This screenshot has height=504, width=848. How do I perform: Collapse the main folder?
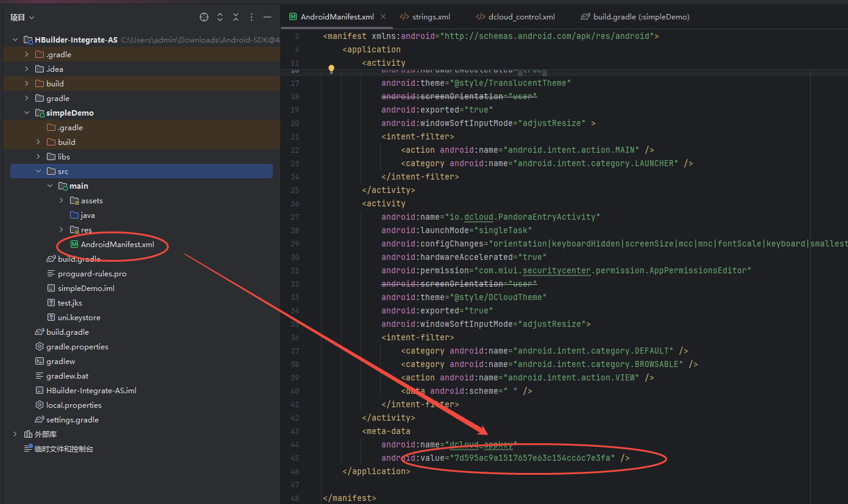coord(49,186)
